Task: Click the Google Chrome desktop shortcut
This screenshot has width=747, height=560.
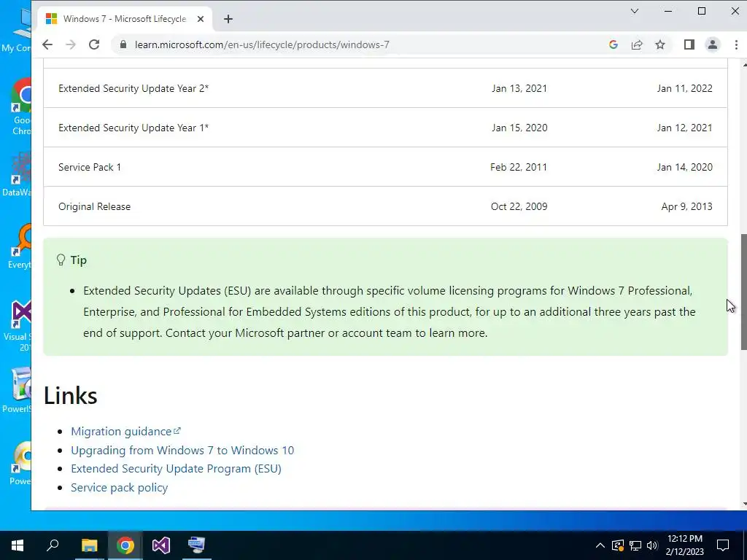Action: (x=21, y=107)
